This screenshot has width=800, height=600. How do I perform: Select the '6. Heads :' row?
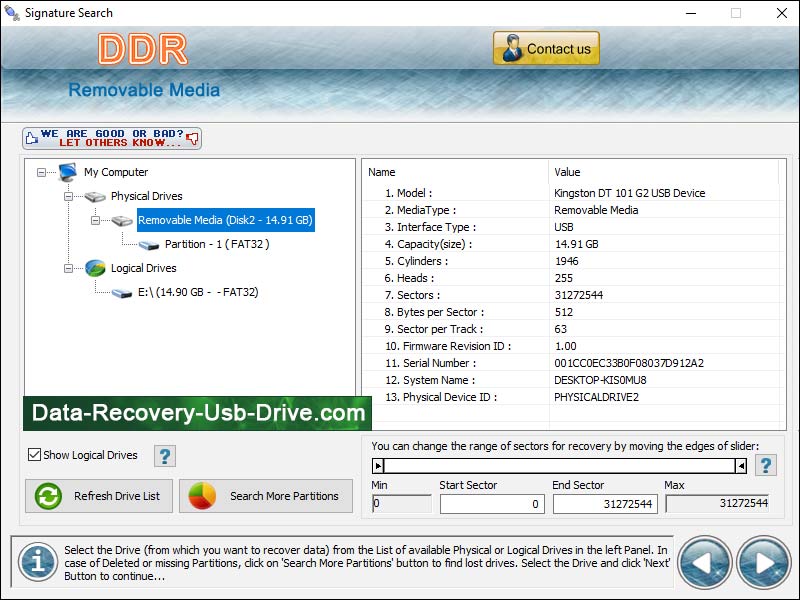tap(571, 278)
